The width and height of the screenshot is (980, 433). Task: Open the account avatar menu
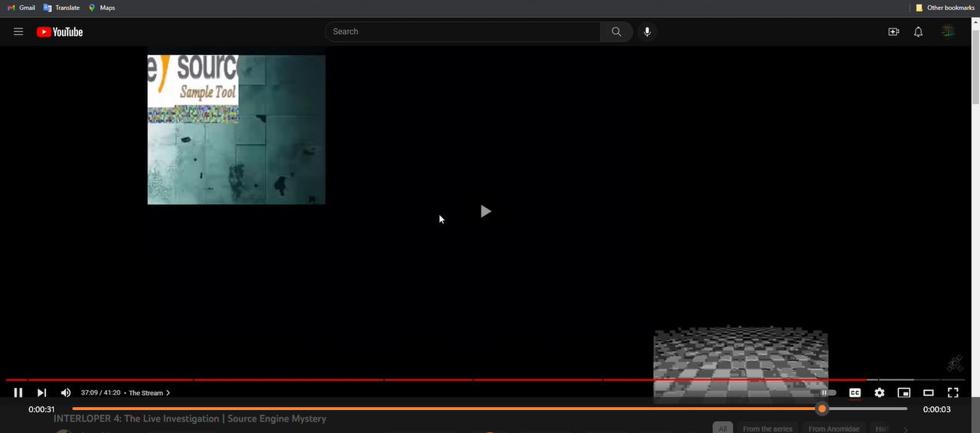click(x=948, y=31)
